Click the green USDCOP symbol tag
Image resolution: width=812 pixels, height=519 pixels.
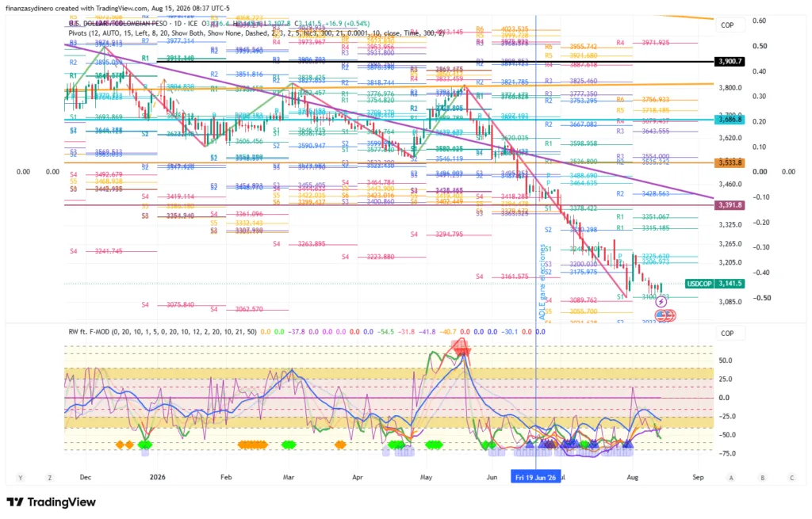pos(699,284)
